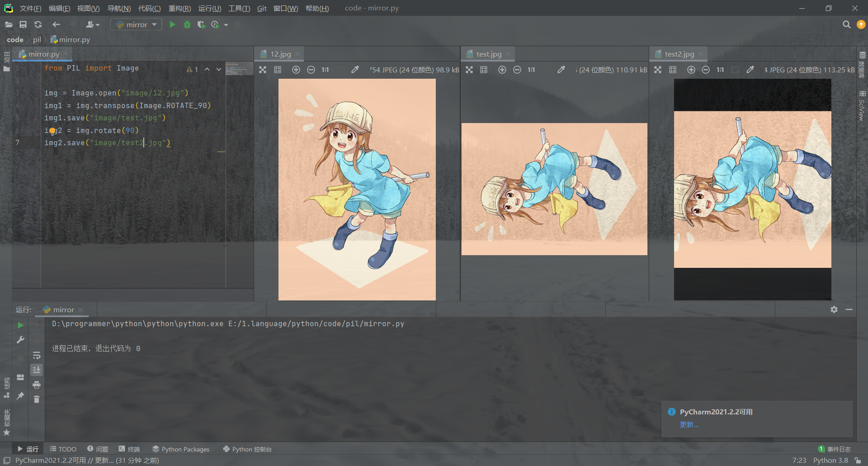Open the Python Packages tool window tab
This screenshot has width=868, height=466.
point(181,449)
